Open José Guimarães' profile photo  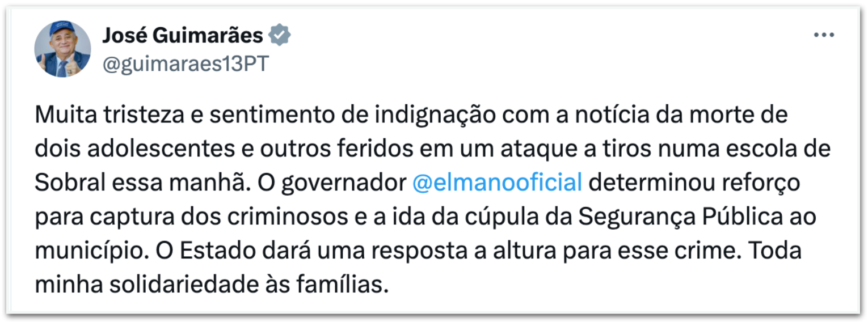click(x=62, y=49)
